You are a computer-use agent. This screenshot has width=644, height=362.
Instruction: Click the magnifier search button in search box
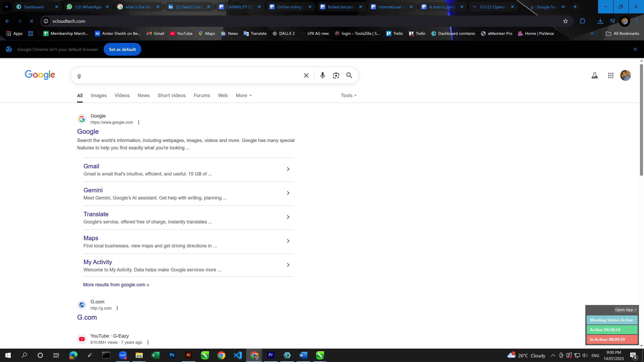(349, 75)
